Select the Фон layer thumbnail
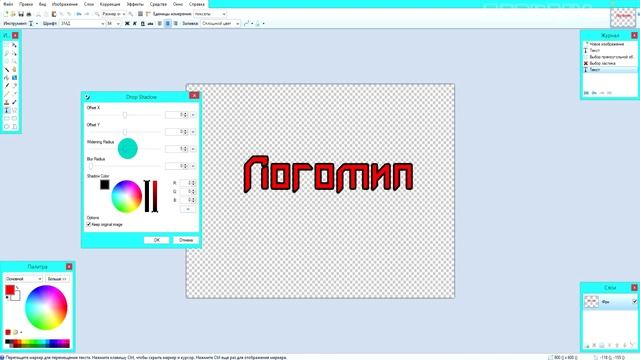The image size is (640, 360). tap(591, 302)
